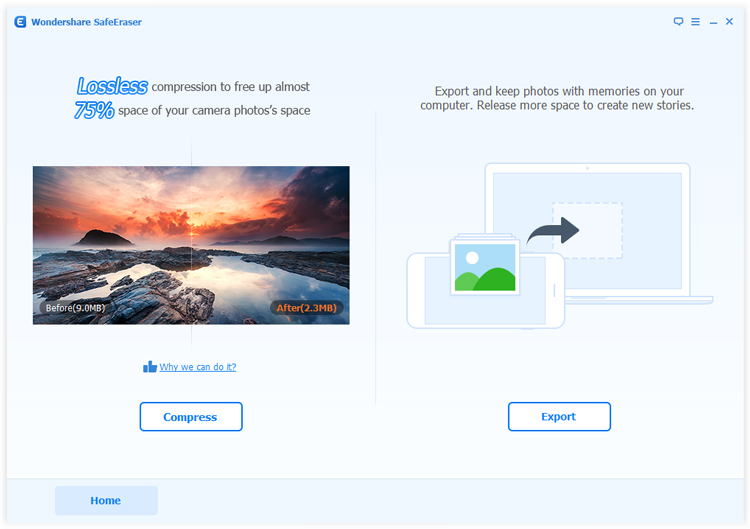Click the '75%' heading text

[x=94, y=110]
